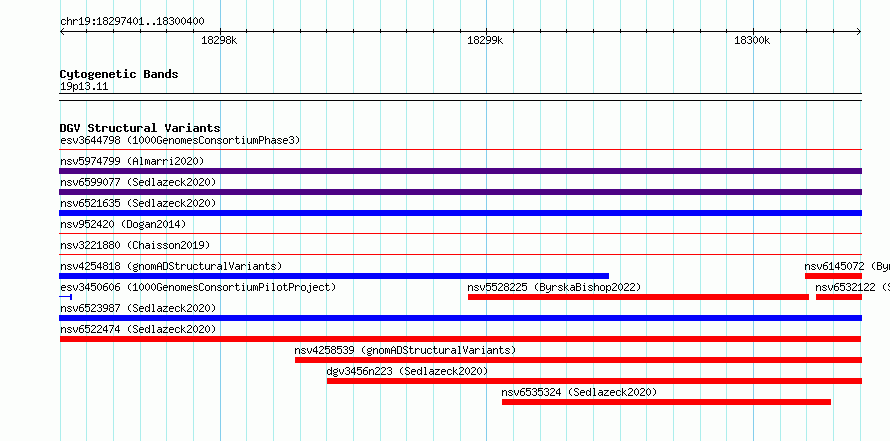Click the nsv6532122 variant label

(853, 287)
